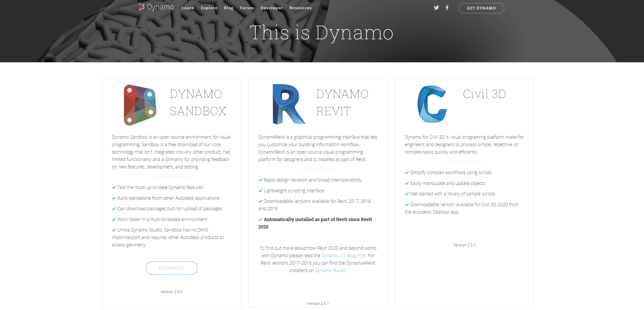Open the Dynamo Builds link
Screen dimensions: 644x310
tap(330, 271)
